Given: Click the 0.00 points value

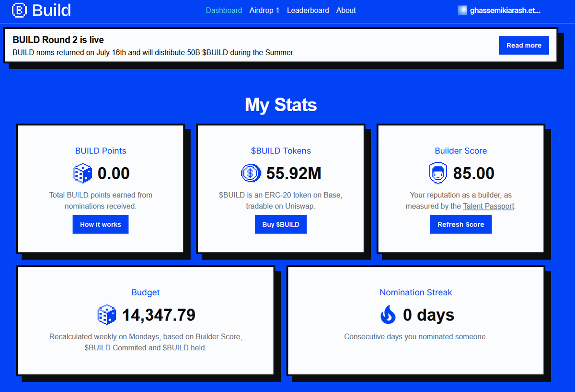Looking at the screenshot, I should point(114,173).
